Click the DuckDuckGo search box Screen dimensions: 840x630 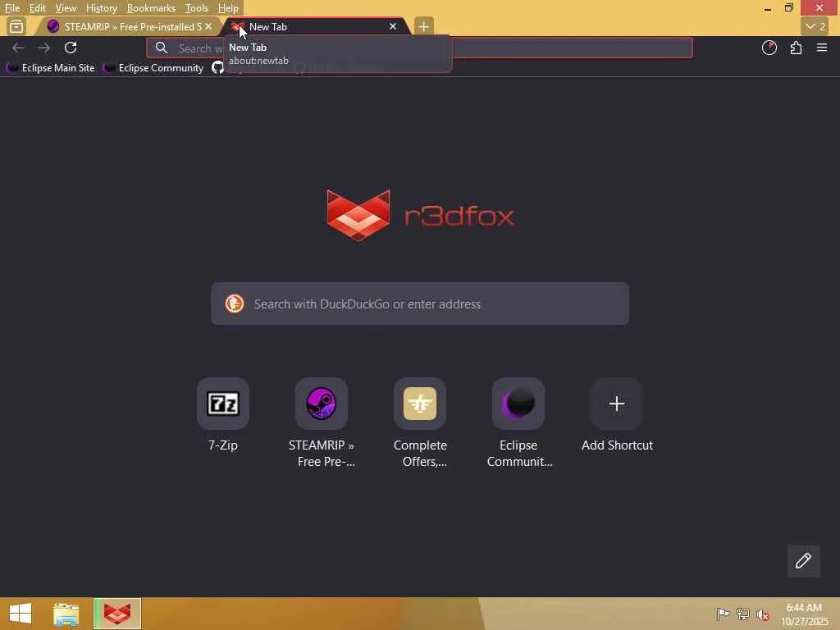click(419, 304)
